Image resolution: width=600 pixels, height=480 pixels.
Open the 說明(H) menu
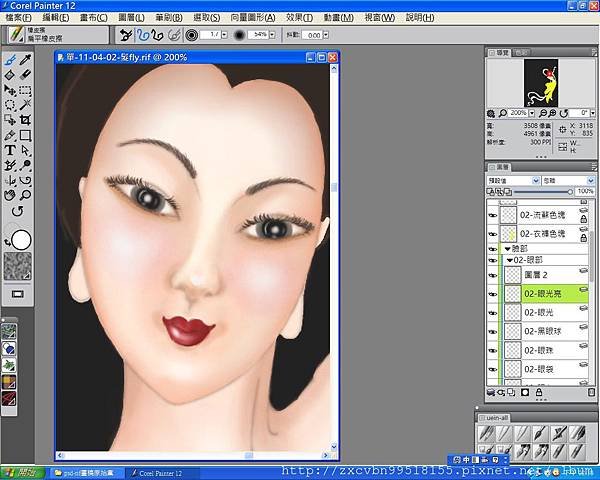[420, 18]
